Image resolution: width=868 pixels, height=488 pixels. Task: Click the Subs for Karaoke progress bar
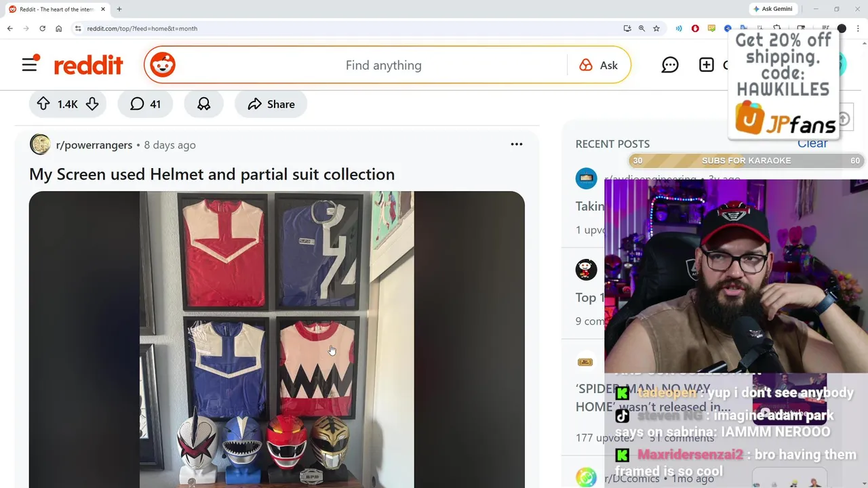[x=746, y=161]
